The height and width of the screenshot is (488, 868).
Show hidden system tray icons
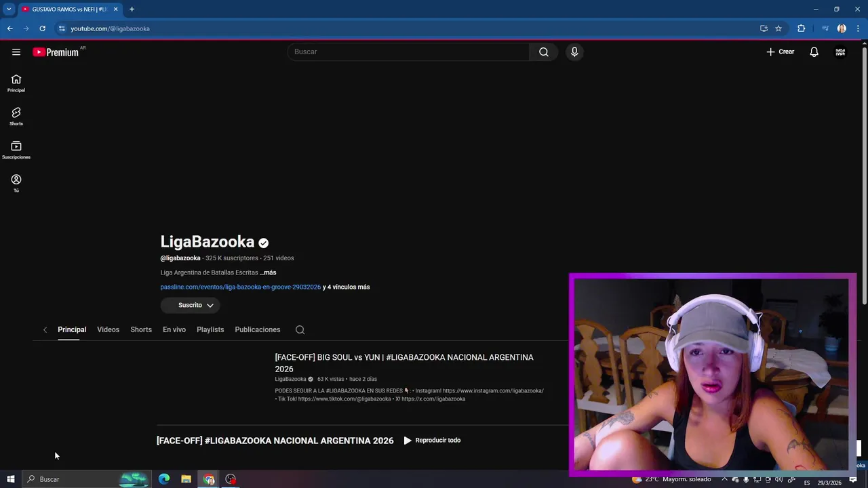(x=724, y=479)
